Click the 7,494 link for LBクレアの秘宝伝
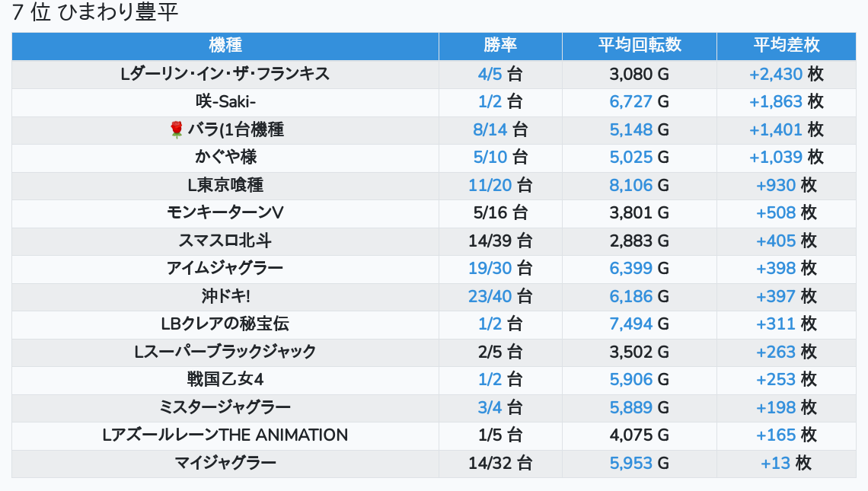868x491 pixels. pyautogui.click(x=631, y=324)
